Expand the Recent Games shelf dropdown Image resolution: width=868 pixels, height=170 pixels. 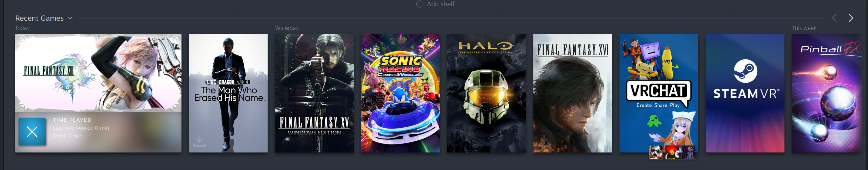point(70,18)
